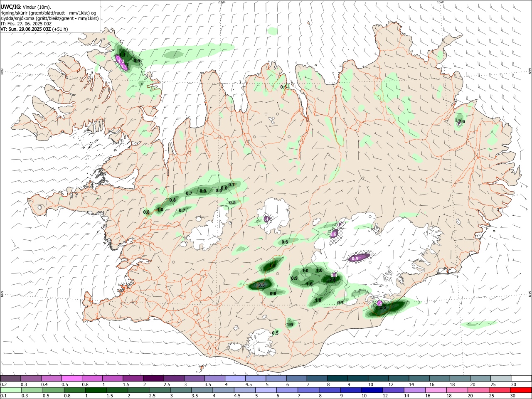This screenshot has height=399, width=532.
Task: Select the darkest purple 2 swatch, top legend row
Action: (x=153, y=379)
